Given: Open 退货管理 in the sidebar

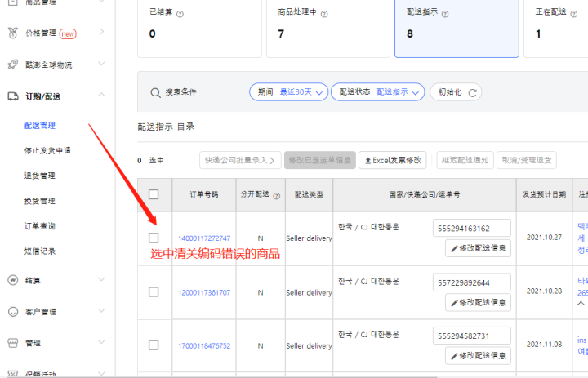Looking at the screenshot, I should point(40,176).
